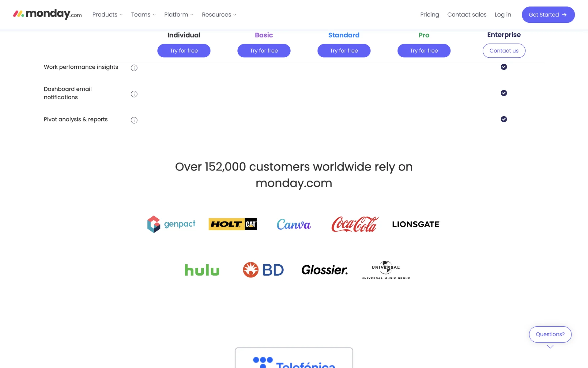Click Contact us under Enterprise
Screen dimensions: 588x368
[504, 51]
